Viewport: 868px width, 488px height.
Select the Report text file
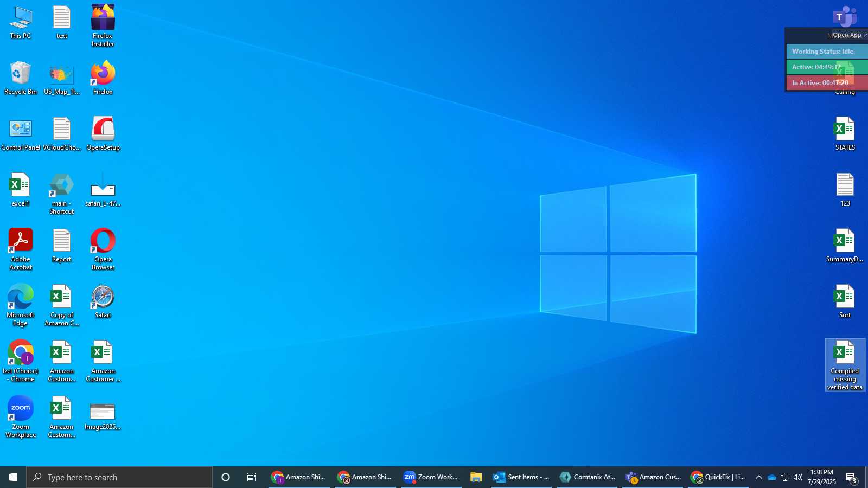tap(62, 246)
